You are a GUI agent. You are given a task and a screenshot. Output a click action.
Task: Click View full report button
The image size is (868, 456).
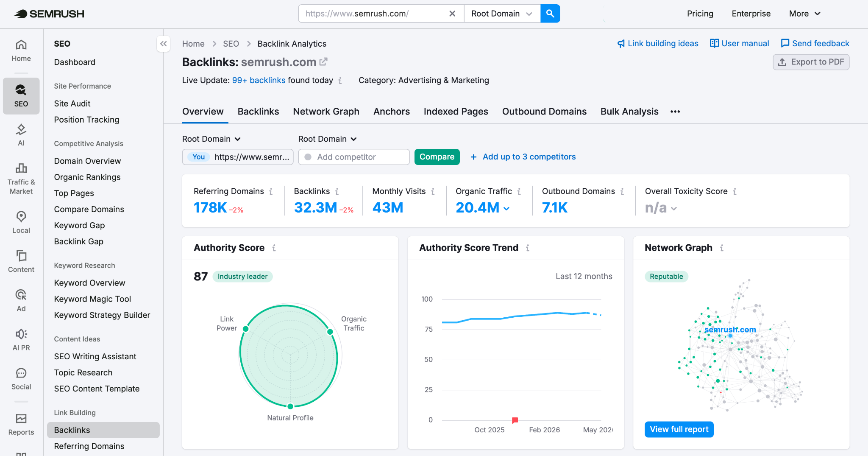679,429
